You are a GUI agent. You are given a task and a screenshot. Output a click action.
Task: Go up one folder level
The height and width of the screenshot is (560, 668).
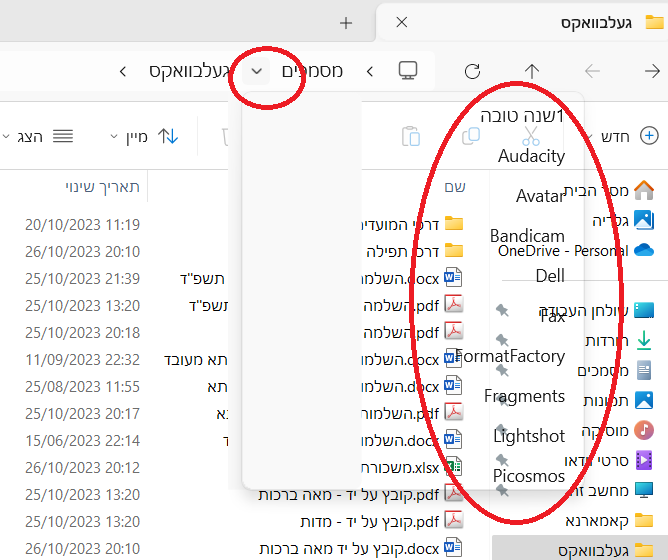click(x=532, y=71)
